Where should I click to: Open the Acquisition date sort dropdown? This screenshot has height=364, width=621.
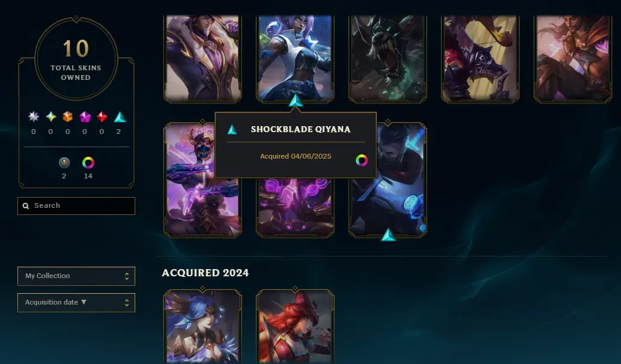point(76,302)
